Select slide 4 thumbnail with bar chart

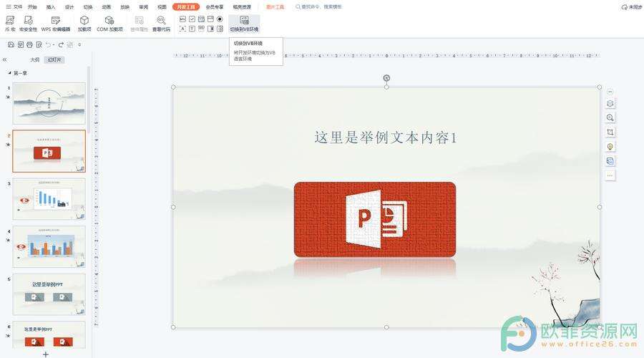tap(49, 246)
